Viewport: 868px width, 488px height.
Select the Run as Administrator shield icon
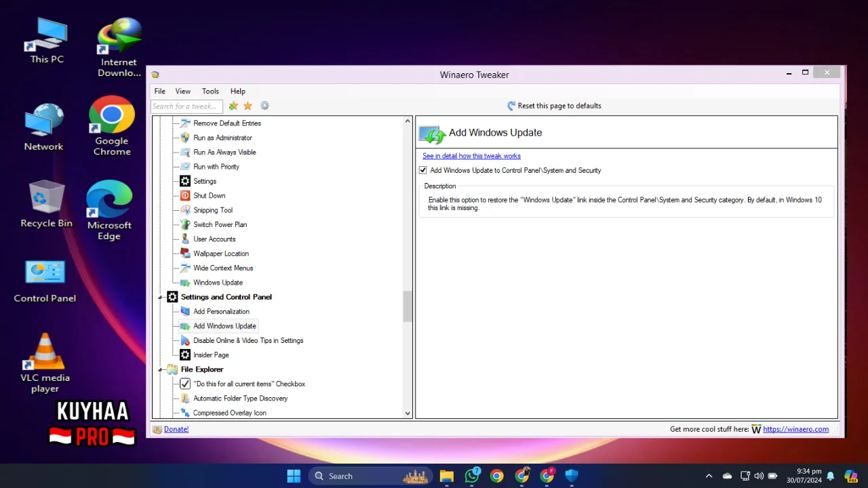[185, 138]
